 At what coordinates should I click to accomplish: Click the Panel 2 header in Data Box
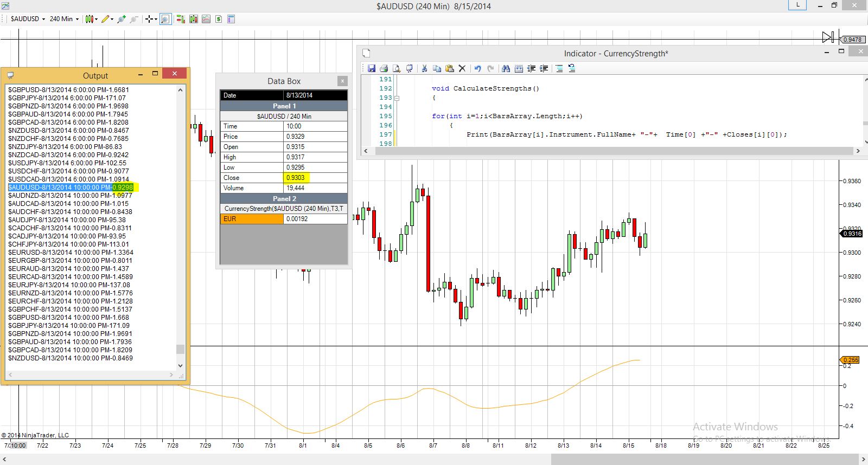click(284, 198)
